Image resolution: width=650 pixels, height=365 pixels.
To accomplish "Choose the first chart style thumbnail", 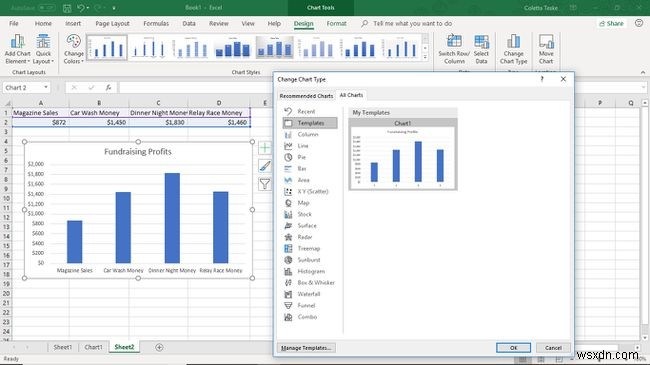I will click(107, 48).
